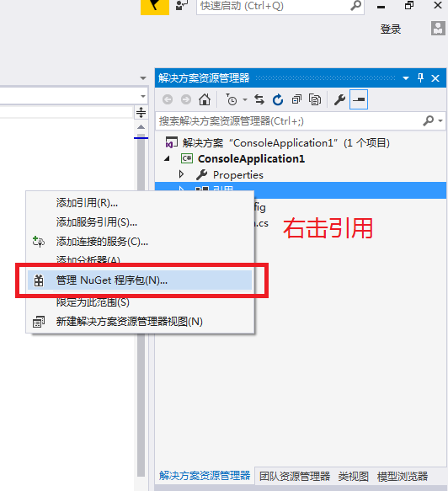Click the Home icon in Solution Explorer toolbar

tap(205, 100)
